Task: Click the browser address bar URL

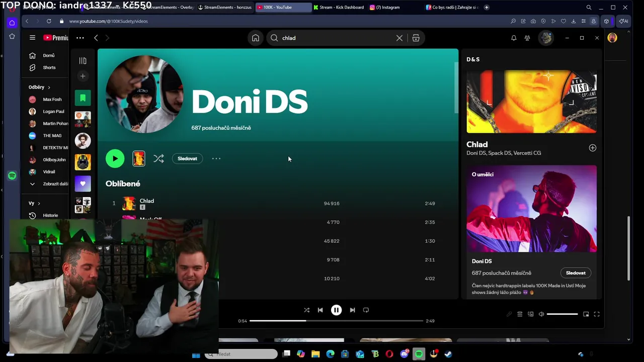Action: click(x=108, y=21)
